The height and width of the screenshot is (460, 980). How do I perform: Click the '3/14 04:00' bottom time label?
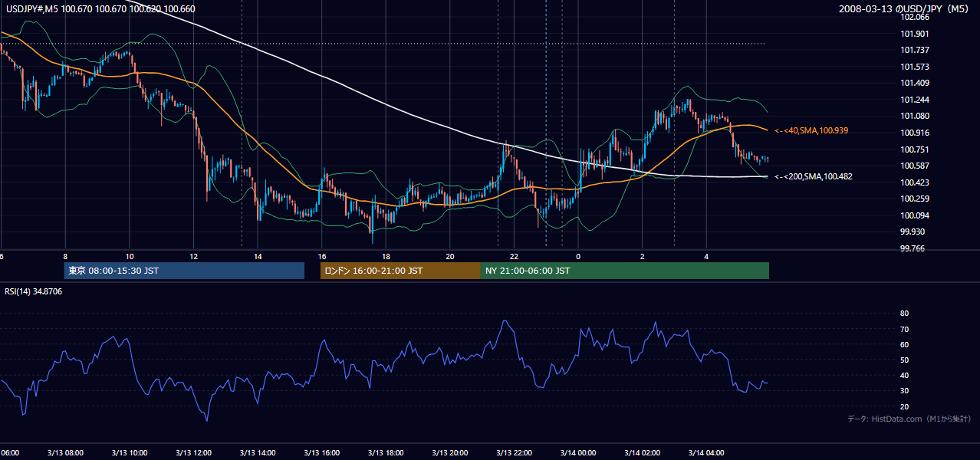(x=707, y=453)
